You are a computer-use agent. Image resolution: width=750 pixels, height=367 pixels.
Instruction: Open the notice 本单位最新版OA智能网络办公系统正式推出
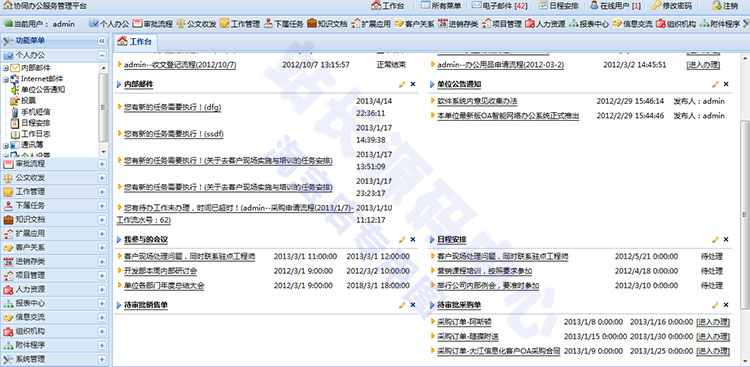[508, 116]
